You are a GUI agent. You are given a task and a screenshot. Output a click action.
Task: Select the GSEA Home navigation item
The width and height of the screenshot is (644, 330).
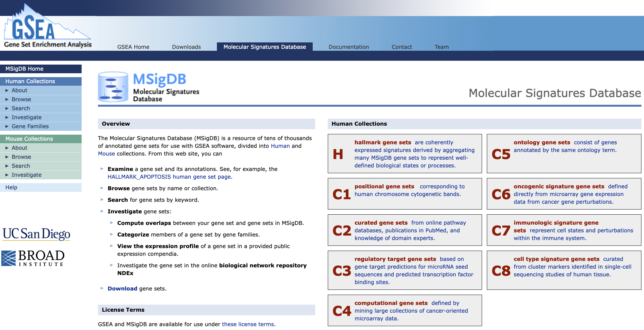tap(133, 47)
